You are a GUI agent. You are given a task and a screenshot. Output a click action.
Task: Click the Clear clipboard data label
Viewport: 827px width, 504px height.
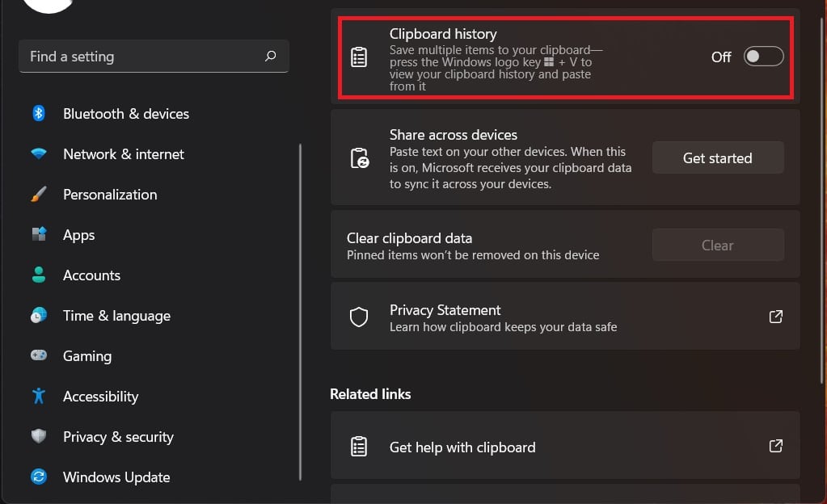[409, 238]
